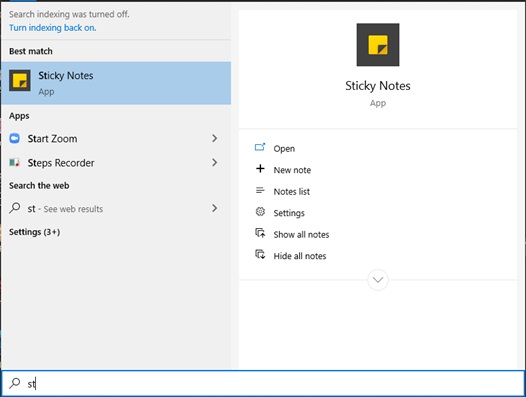The image size is (526, 397).
Task: Click the New note plus icon
Action: point(260,169)
